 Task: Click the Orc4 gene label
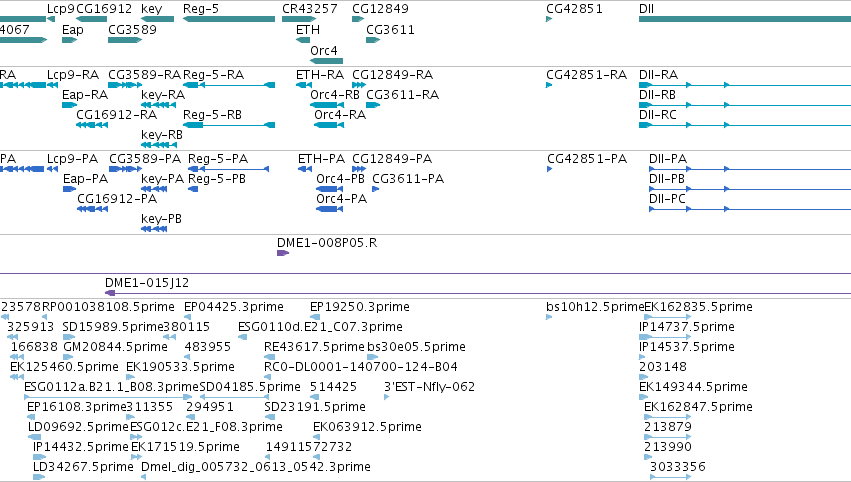324,50
